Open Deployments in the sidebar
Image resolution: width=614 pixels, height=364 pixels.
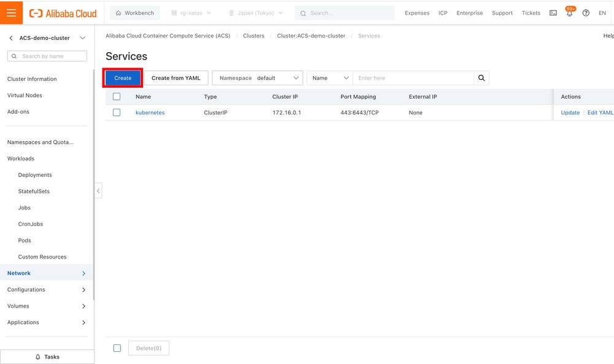[x=35, y=175]
